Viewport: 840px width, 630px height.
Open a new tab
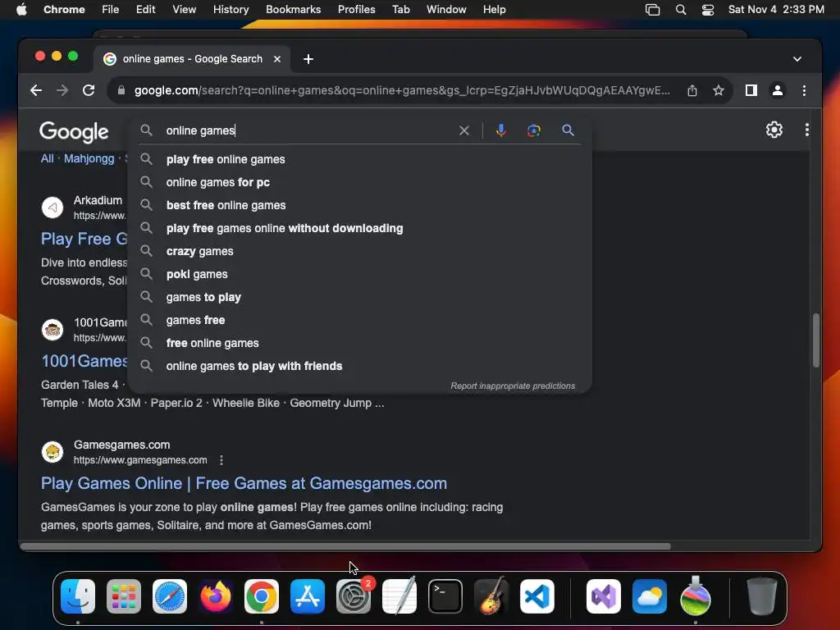308,59
